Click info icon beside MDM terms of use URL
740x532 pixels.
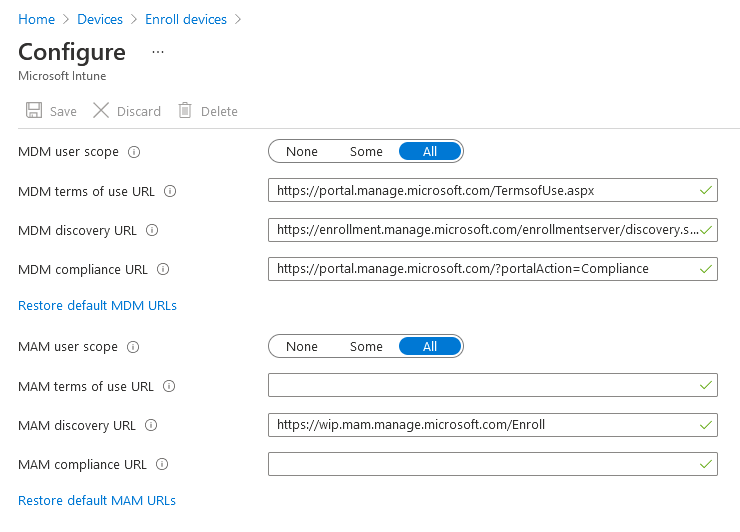tap(170, 191)
